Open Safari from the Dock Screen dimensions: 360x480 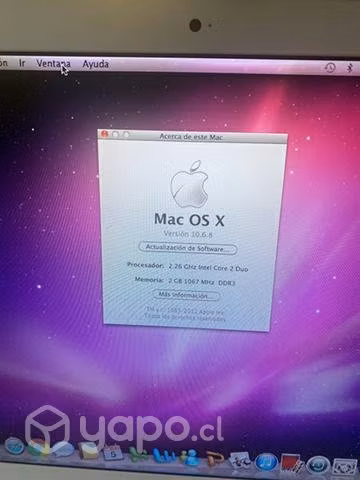click(x=14, y=446)
